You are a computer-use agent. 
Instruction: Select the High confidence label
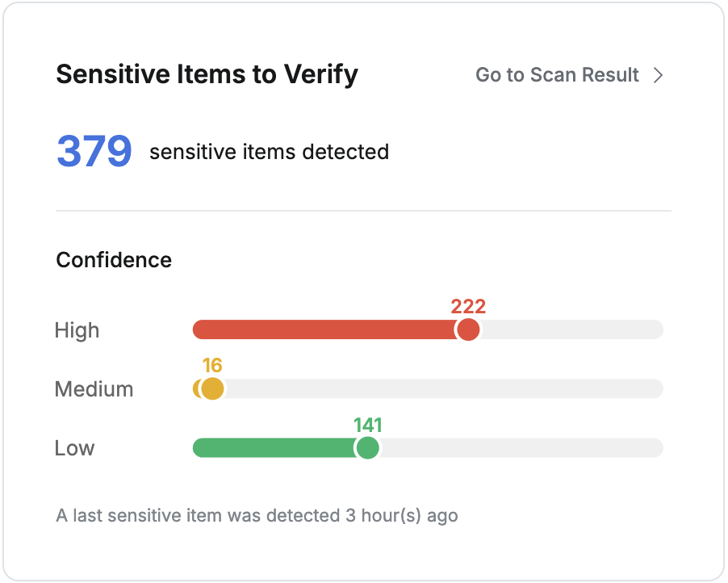[x=77, y=330]
